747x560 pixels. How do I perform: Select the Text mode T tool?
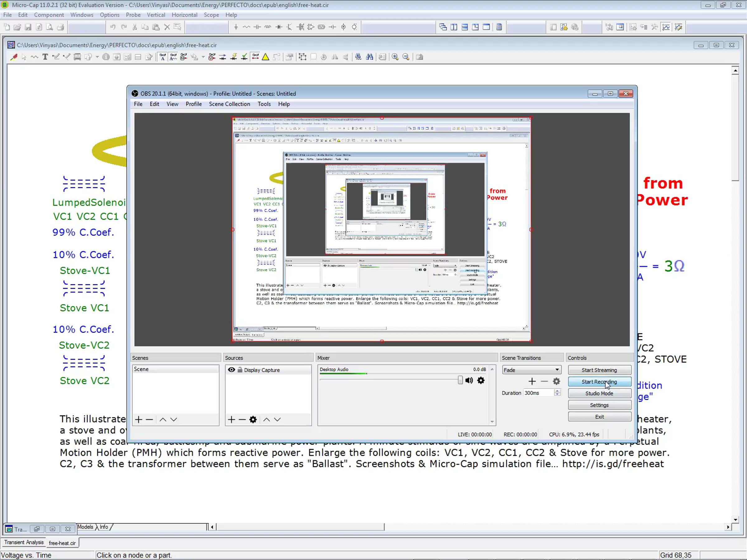[45, 57]
